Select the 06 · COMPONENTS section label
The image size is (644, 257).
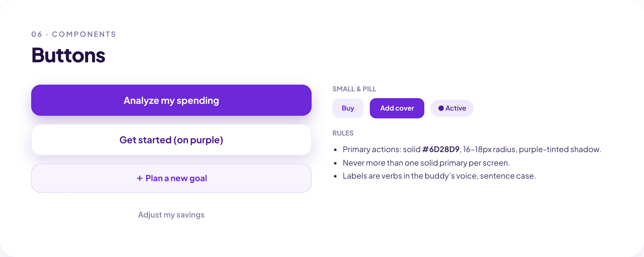pyautogui.click(x=74, y=34)
